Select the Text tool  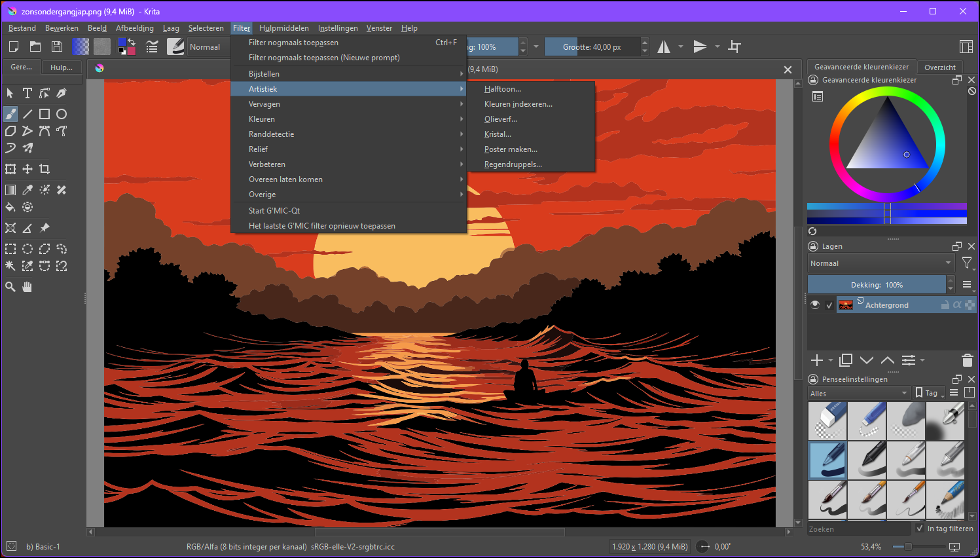[27, 93]
